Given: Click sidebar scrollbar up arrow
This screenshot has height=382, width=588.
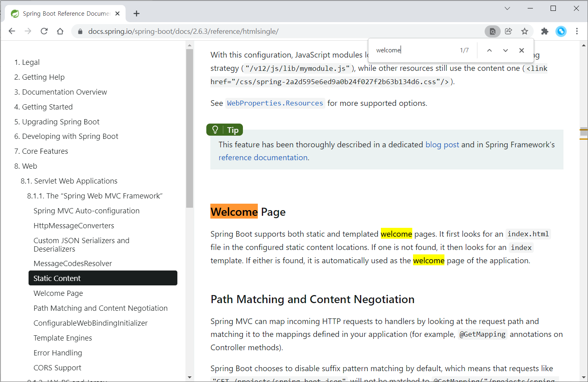Looking at the screenshot, I should point(190,45).
